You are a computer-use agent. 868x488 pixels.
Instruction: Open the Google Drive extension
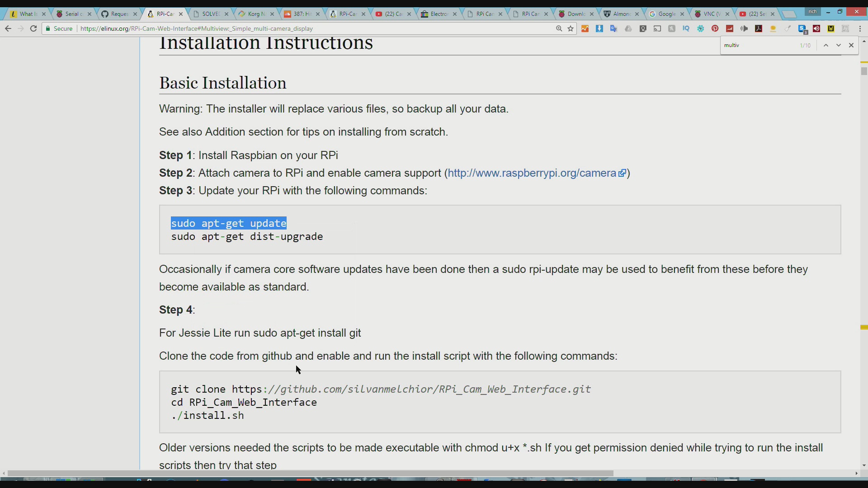coord(628,28)
